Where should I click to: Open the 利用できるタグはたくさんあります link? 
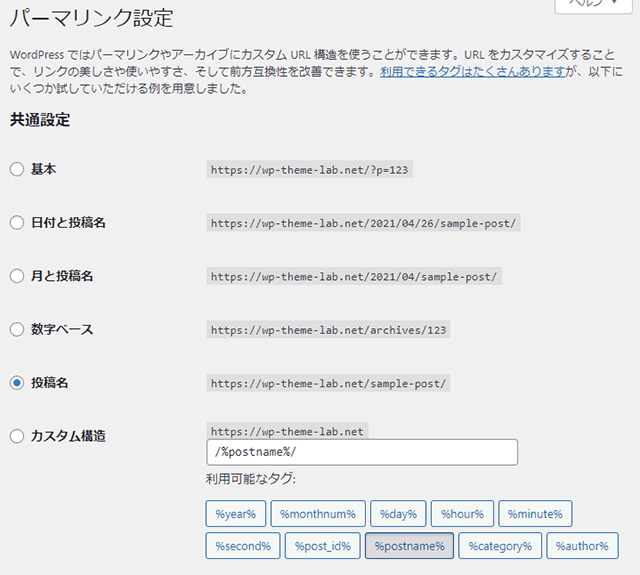tap(473, 71)
